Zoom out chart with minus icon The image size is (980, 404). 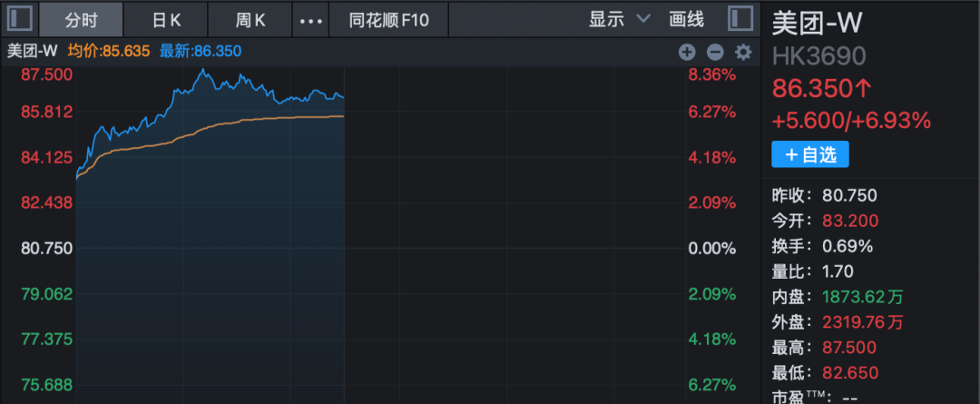click(715, 53)
